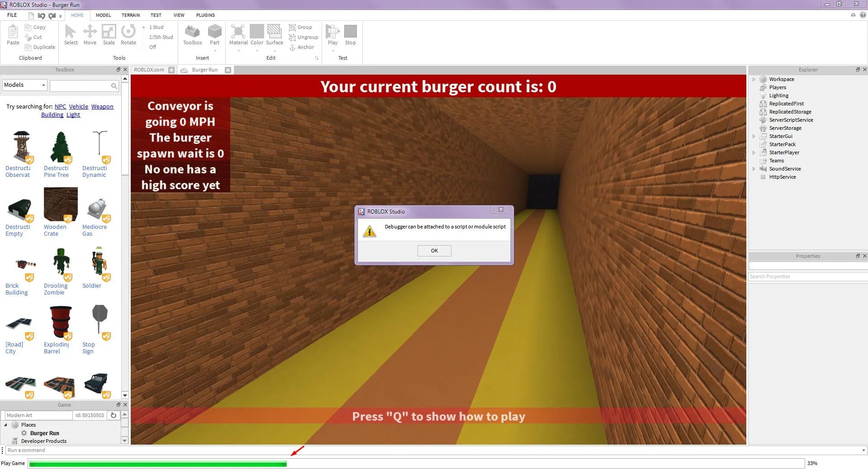Image resolution: width=868 pixels, height=470 pixels.
Task: Switch to the TERRAIN ribbon tab
Action: click(131, 15)
